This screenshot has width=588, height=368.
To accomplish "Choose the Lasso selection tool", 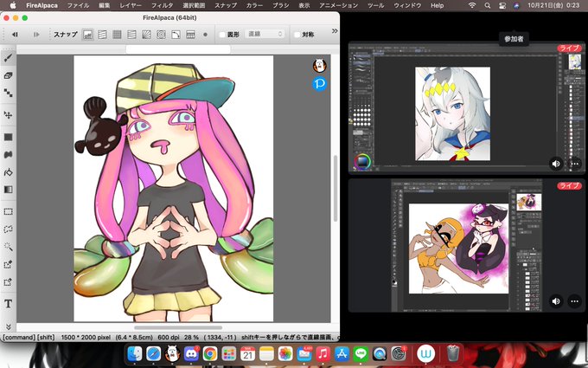I will 9,229.
